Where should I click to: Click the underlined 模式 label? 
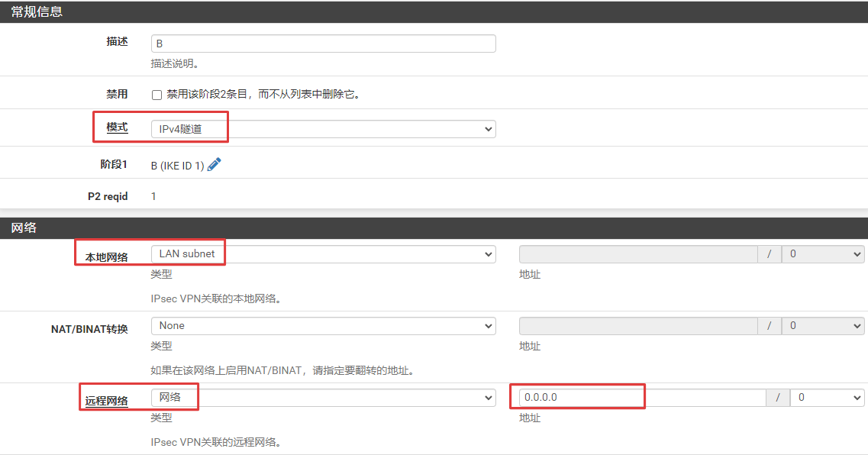pyautogui.click(x=117, y=127)
